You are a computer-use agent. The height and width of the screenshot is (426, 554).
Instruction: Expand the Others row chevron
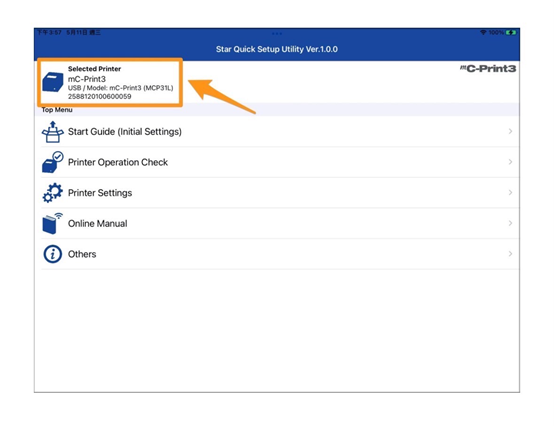tap(510, 254)
